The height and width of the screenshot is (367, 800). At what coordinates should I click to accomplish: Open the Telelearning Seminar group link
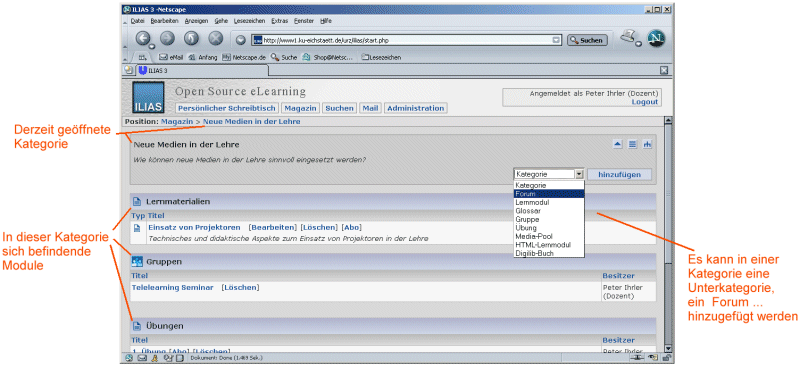(x=172, y=287)
